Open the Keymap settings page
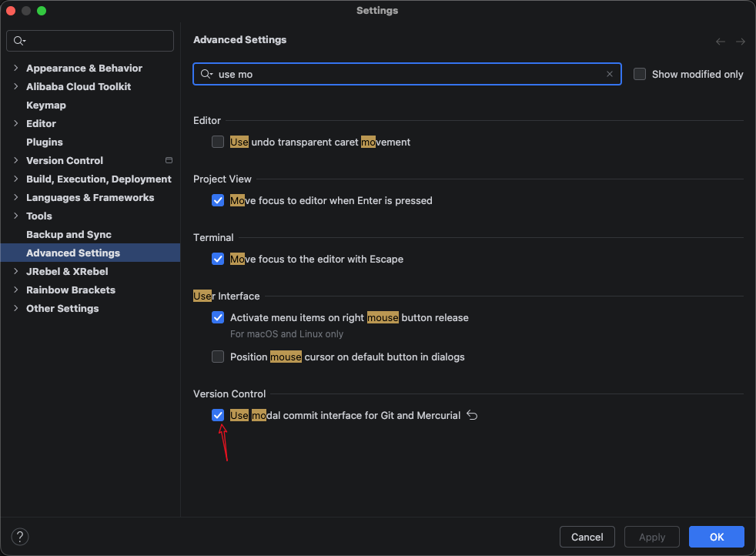The image size is (756, 556). point(46,105)
